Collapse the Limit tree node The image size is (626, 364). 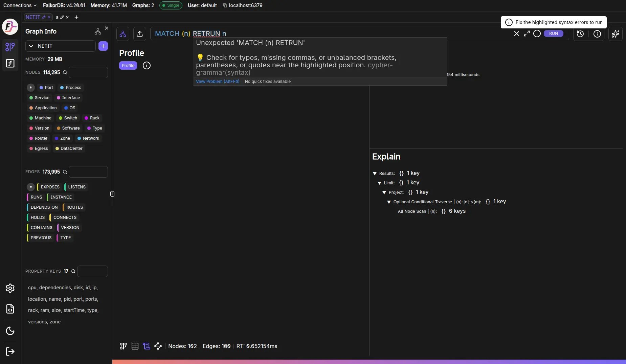pyautogui.click(x=379, y=183)
